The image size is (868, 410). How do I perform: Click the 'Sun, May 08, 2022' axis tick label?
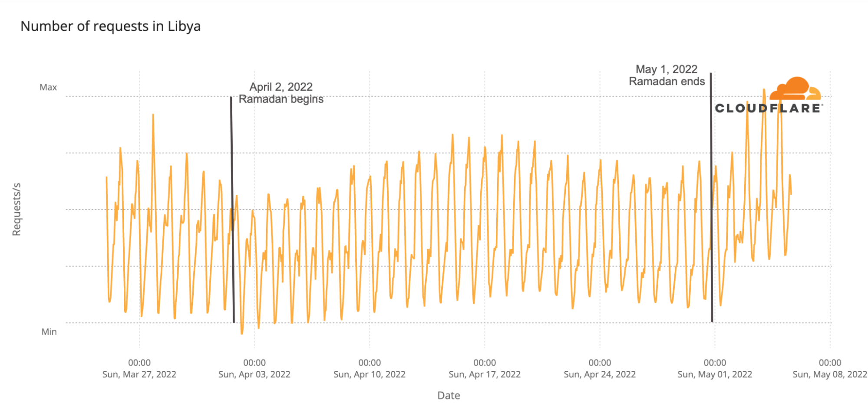point(830,374)
